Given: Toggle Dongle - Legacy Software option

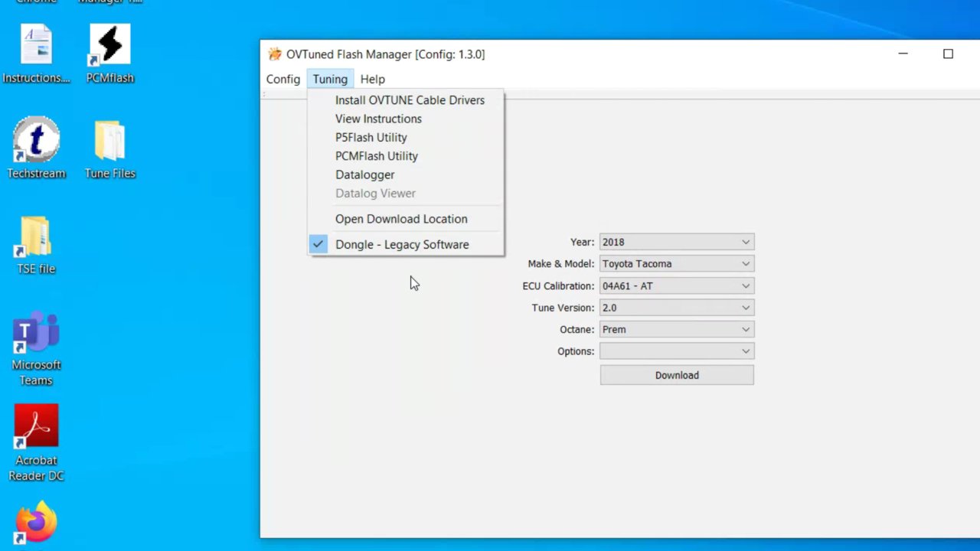Looking at the screenshot, I should point(406,244).
